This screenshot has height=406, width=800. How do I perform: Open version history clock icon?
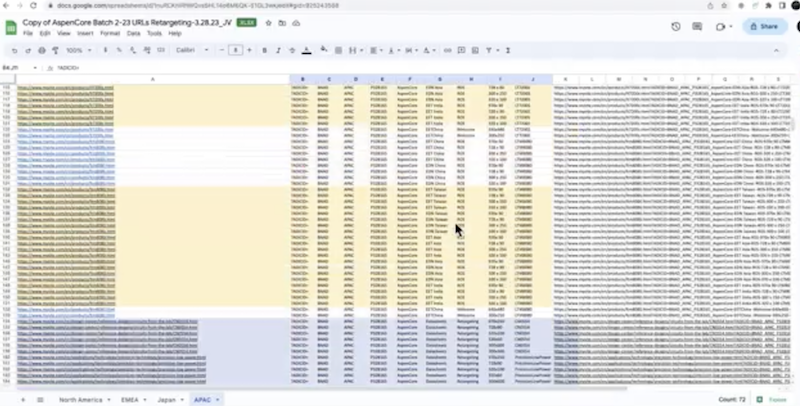[x=677, y=26]
